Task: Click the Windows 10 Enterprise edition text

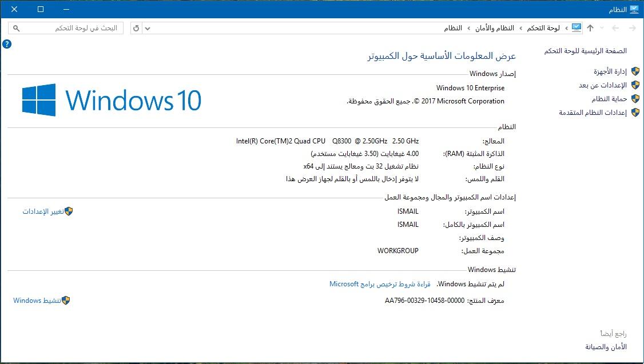Action: click(x=470, y=88)
